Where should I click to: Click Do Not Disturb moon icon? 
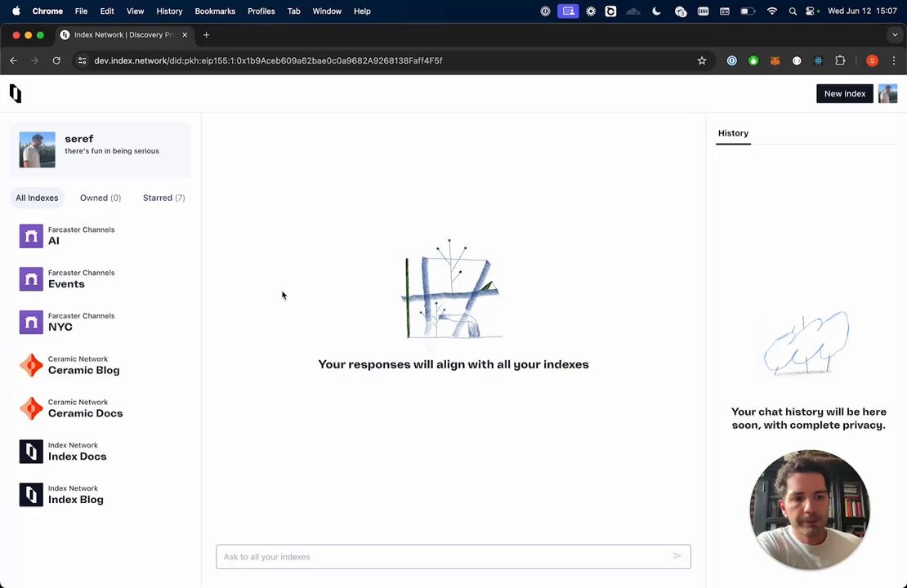[x=656, y=11]
